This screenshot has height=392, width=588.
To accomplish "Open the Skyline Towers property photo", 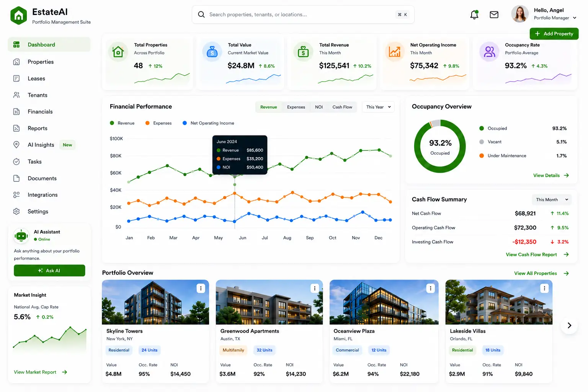I will (155, 302).
